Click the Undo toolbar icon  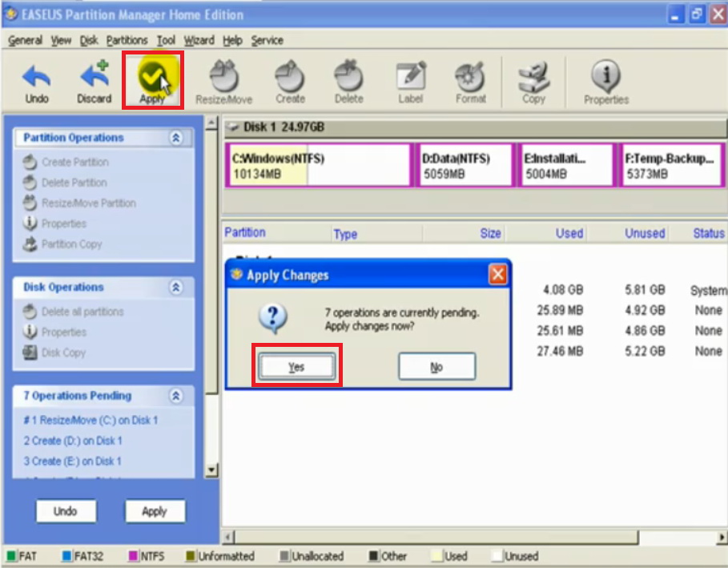tap(36, 83)
